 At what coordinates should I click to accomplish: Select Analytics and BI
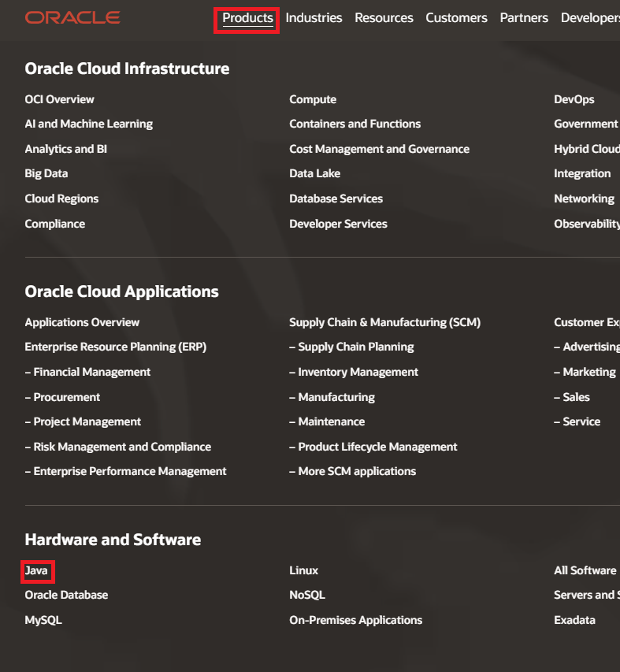[66, 149]
